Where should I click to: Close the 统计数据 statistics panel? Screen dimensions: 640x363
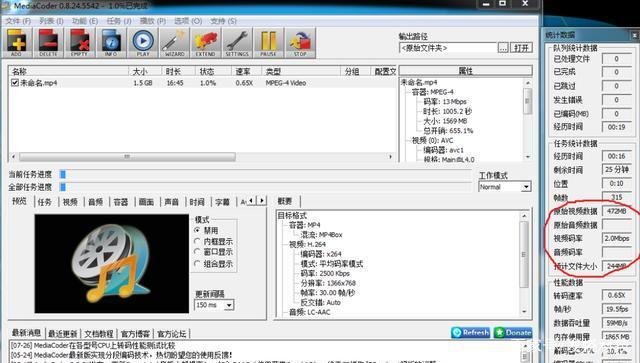635,36
